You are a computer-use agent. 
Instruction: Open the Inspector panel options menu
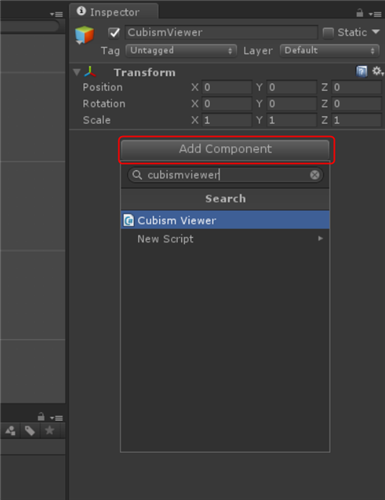375,14
